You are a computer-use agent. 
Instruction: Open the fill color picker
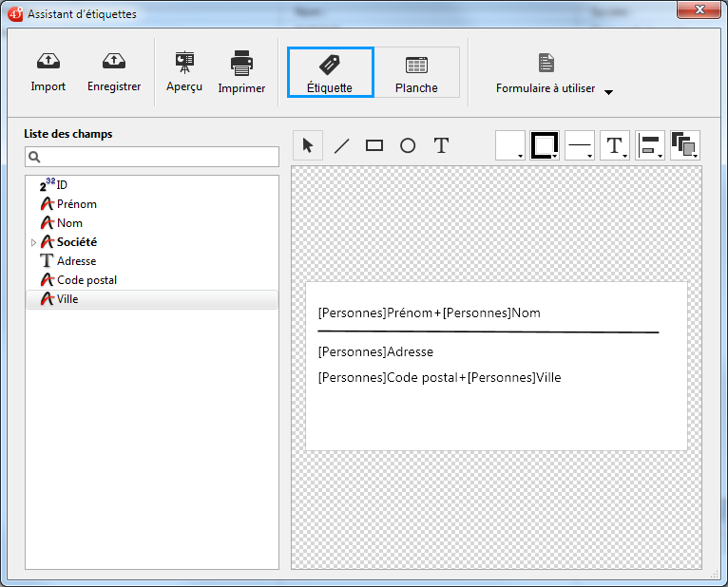510,145
